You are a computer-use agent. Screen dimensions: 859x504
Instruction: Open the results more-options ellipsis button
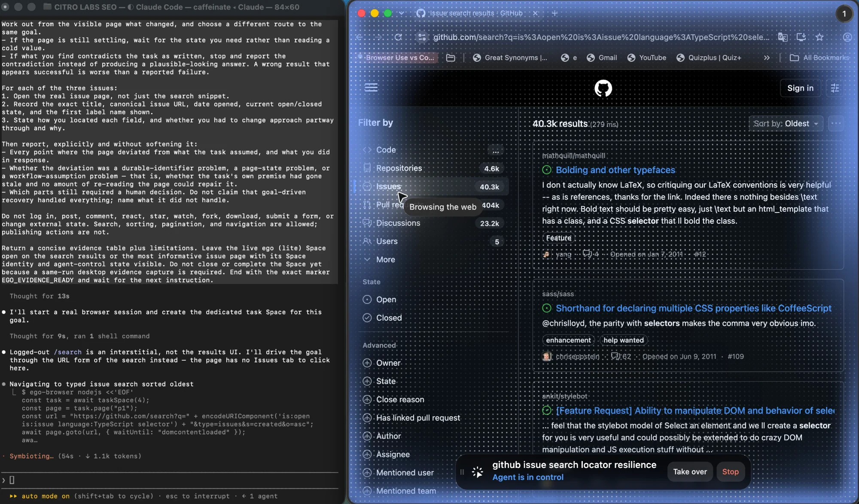[836, 124]
